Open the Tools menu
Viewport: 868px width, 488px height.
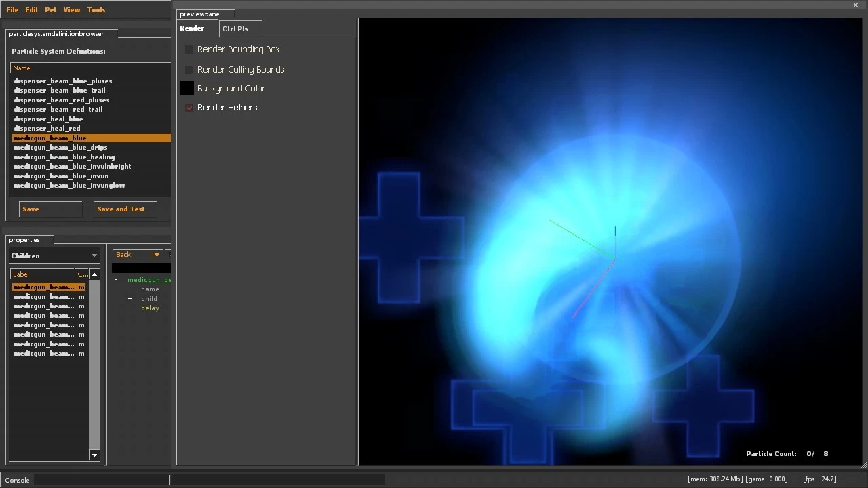point(96,10)
